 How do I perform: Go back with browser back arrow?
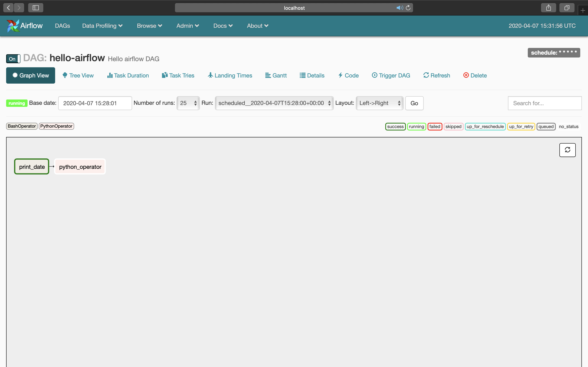tap(9, 8)
